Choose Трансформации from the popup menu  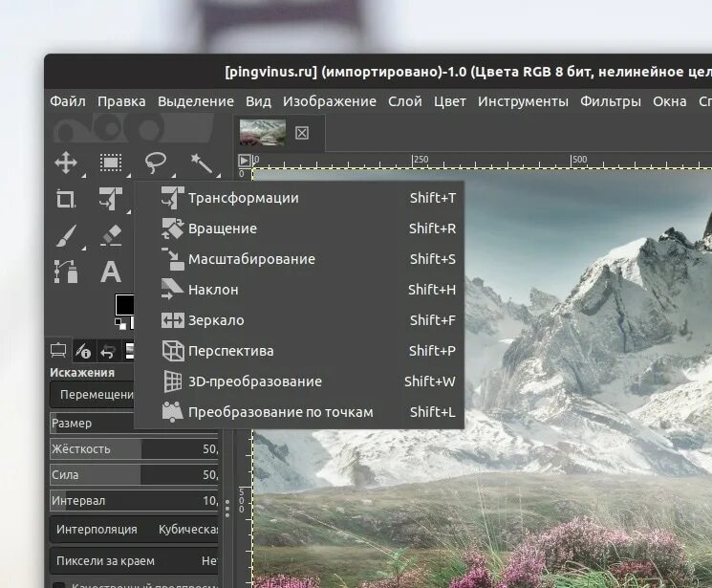click(x=299, y=198)
